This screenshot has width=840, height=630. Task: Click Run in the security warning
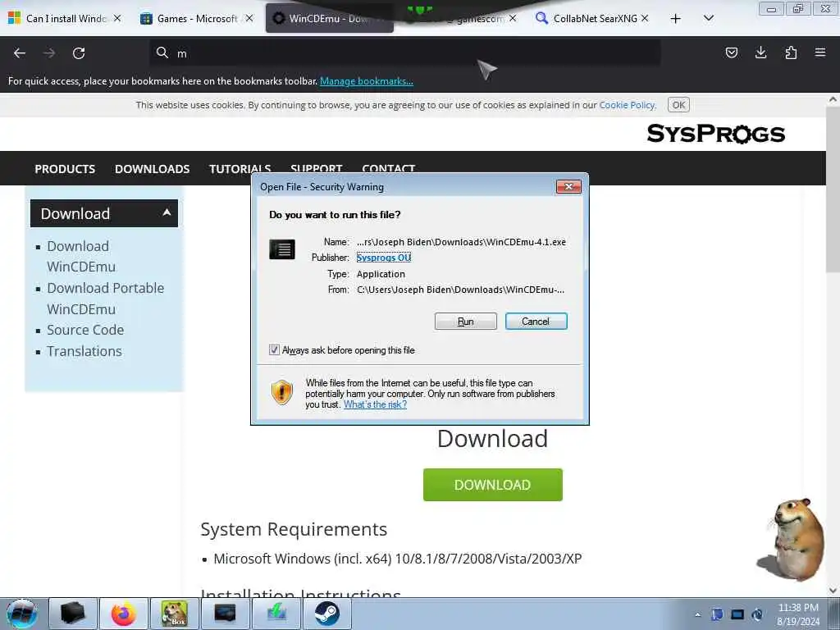pos(466,321)
